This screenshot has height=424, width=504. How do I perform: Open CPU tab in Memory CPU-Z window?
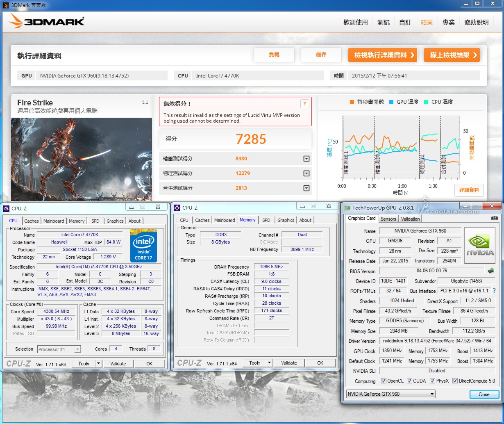tap(184, 220)
